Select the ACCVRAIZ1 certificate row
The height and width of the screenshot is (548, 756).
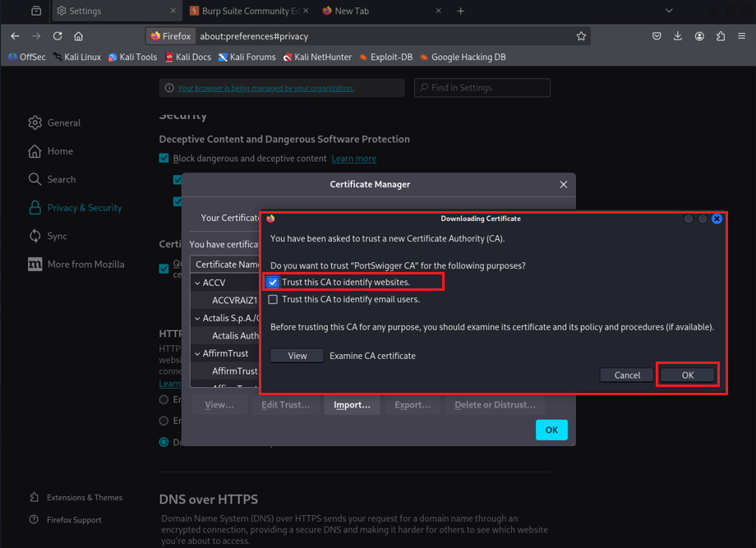tap(226, 300)
